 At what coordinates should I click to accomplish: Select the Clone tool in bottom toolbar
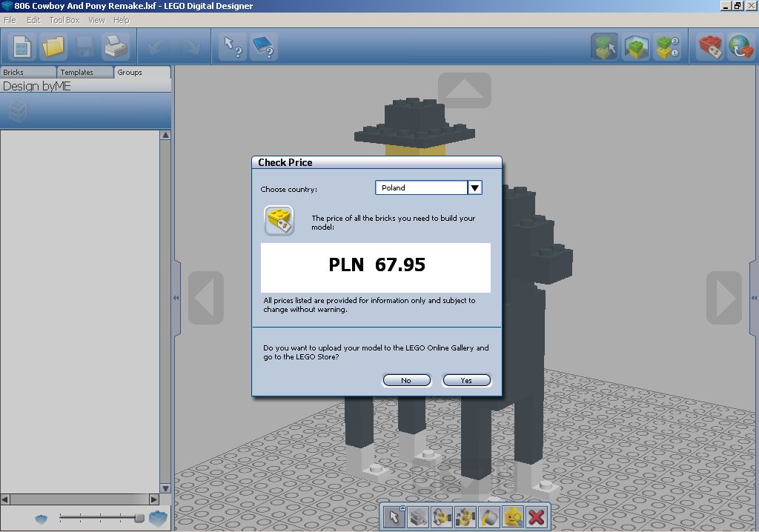pyautogui.click(x=418, y=517)
